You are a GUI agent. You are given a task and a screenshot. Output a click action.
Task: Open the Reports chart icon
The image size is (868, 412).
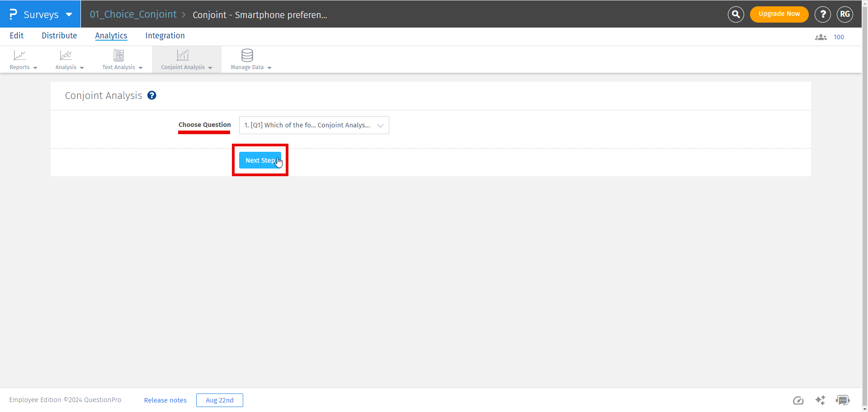20,55
